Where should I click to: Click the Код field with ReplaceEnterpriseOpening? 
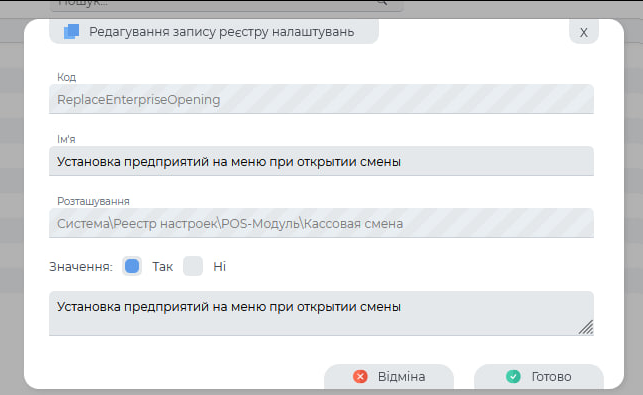(321, 99)
